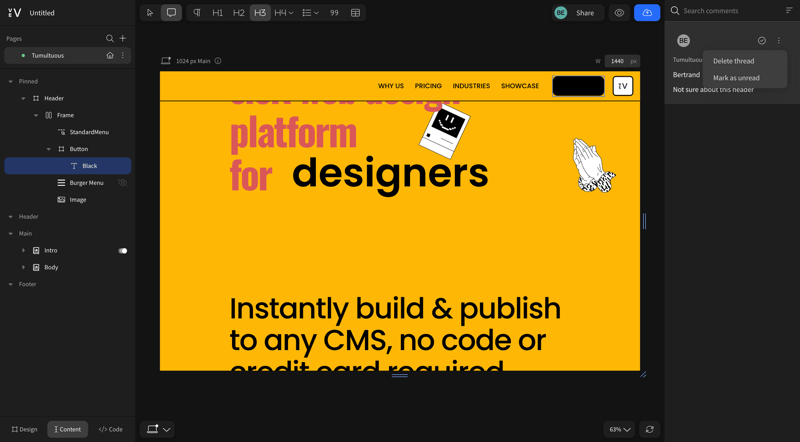Expand the Body item
Viewport: 800px width, 442px height.
(x=23, y=267)
